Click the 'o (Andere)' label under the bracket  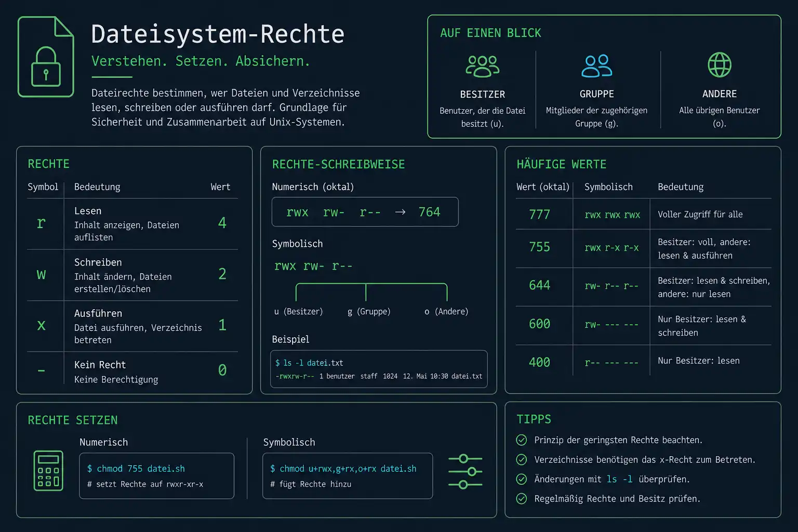[x=446, y=311]
